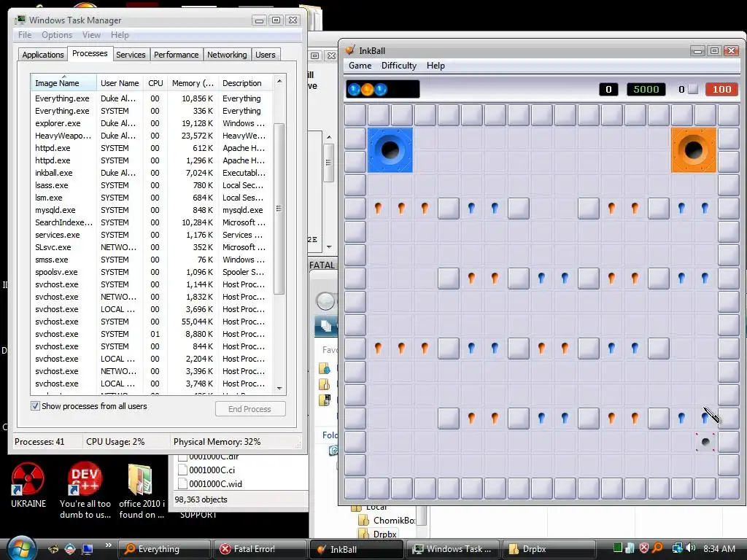The height and width of the screenshot is (560, 747).
Task: Sort processes by Description column header
Action: point(246,83)
